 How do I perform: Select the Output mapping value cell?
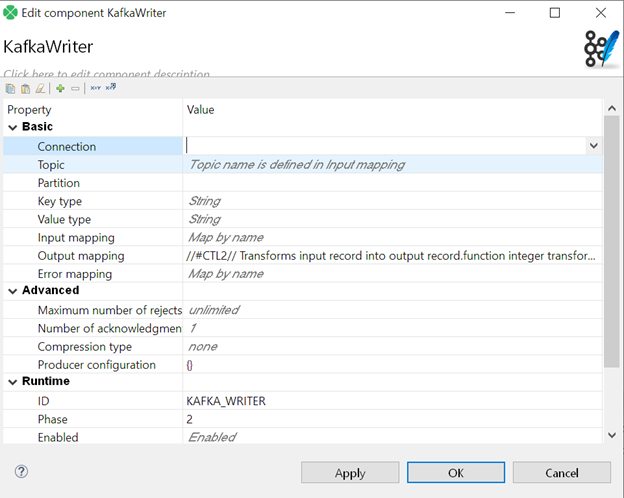pyautogui.click(x=390, y=256)
